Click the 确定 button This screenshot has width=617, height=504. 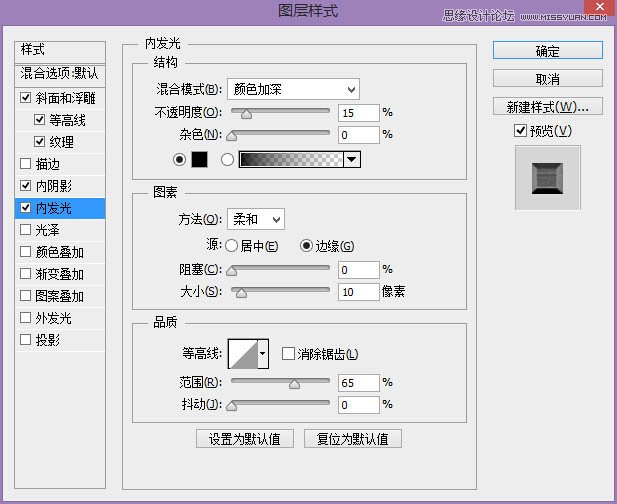(x=547, y=50)
